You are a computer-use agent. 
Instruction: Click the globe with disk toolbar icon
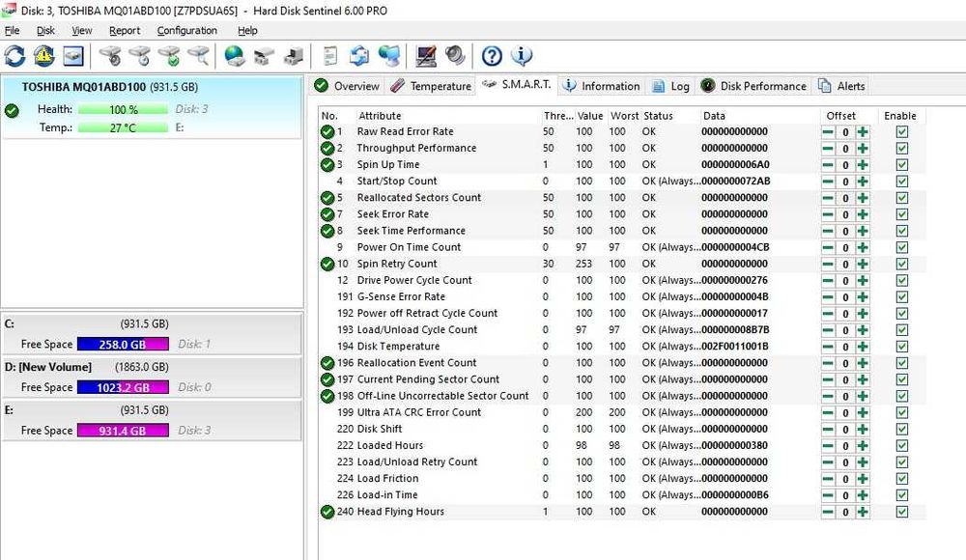click(x=234, y=55)
